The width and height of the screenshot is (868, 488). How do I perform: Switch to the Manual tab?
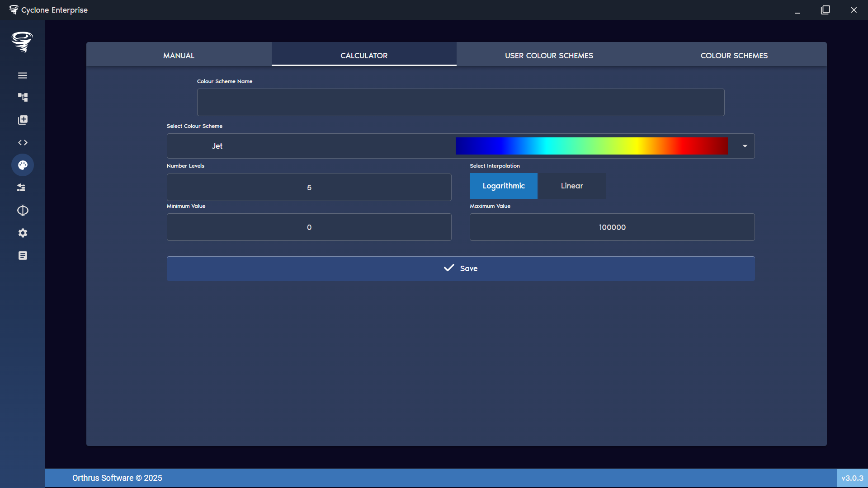pos(179,55)
